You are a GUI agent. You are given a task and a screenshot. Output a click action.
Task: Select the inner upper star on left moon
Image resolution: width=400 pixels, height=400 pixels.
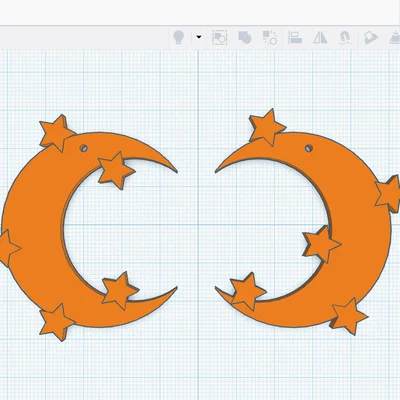[x=116, y=170]
